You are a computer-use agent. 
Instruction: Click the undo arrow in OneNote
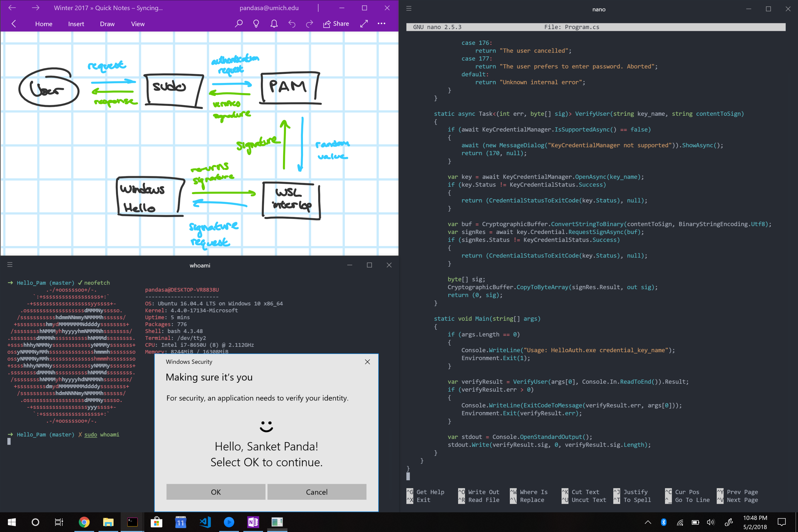(x=292, y=24)
